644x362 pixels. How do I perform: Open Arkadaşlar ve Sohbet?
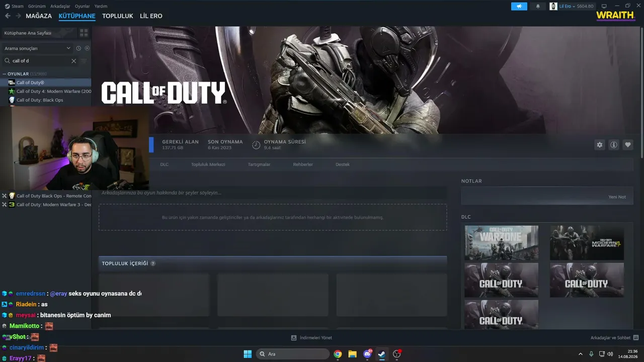[611, 338]
